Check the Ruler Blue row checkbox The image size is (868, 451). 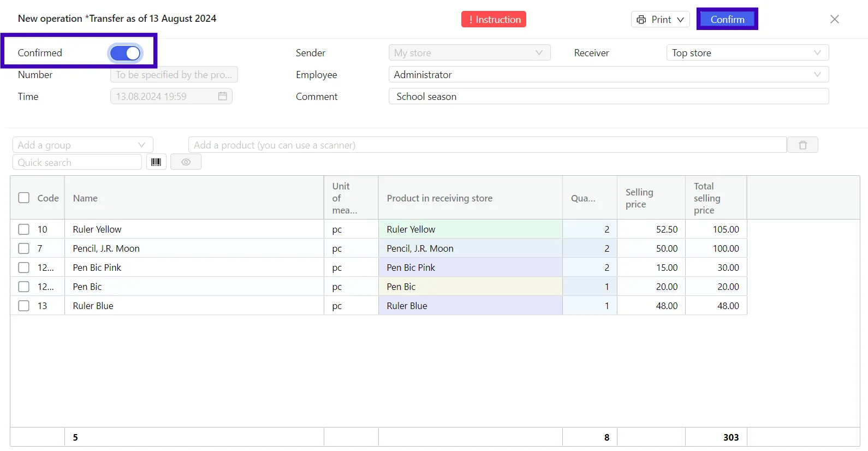(24, 306)
